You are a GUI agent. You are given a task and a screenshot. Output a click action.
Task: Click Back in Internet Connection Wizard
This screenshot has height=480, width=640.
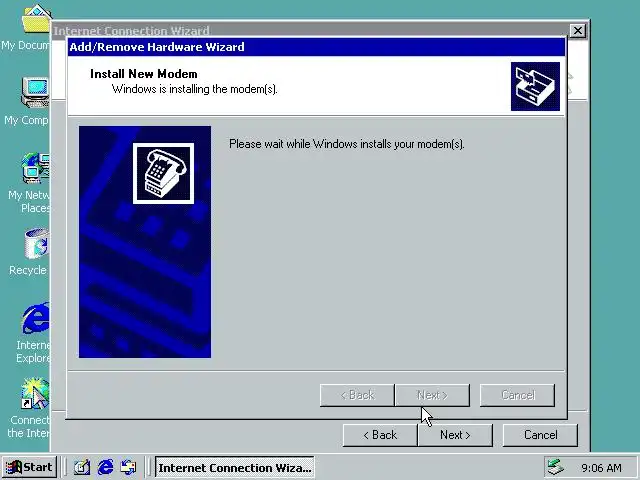pyautogui.click(x=380, y=435)
